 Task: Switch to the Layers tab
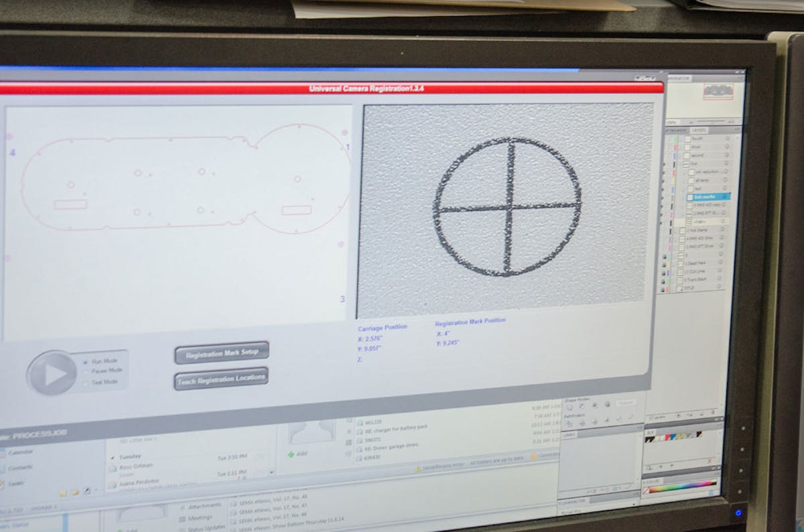coord(699,130)
